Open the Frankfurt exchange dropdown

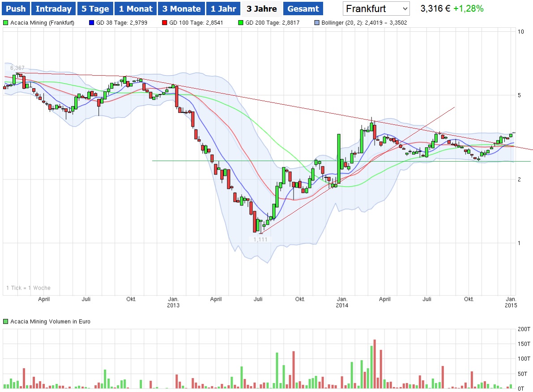pos(376,9)
